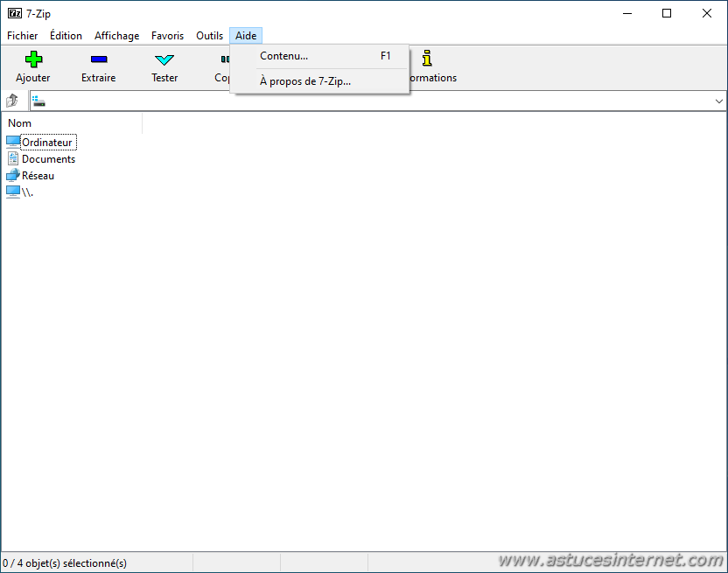
Task: Open the Fichier menu
Action: [x=23, y=36]
